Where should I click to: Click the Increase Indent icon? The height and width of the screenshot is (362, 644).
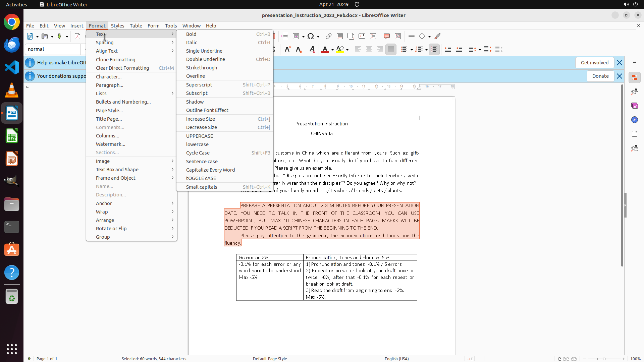coord(448,50)
